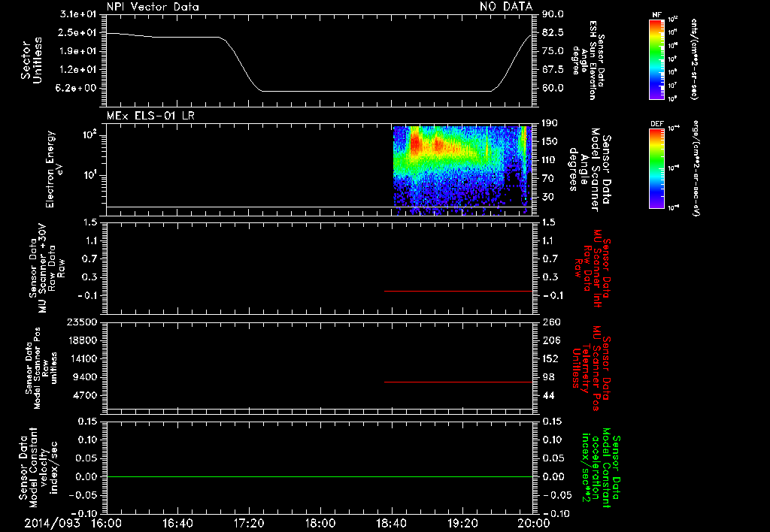Screen dimensions: 770x532
Task: Click the '60.0' sun elevation tick
Action: tap(553, 89)
